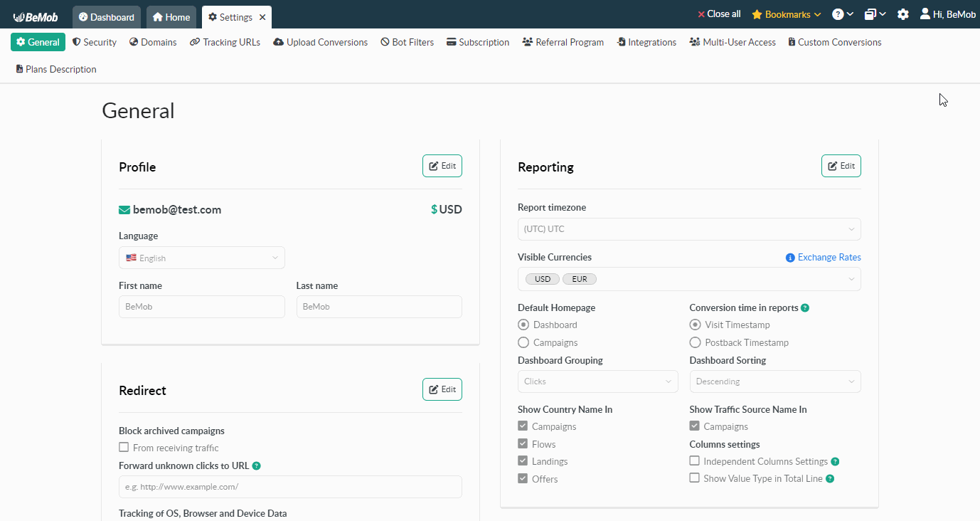Click the Conversion time in reports help icon
This screenshot has width=980, height=521.
click(805, 308)
